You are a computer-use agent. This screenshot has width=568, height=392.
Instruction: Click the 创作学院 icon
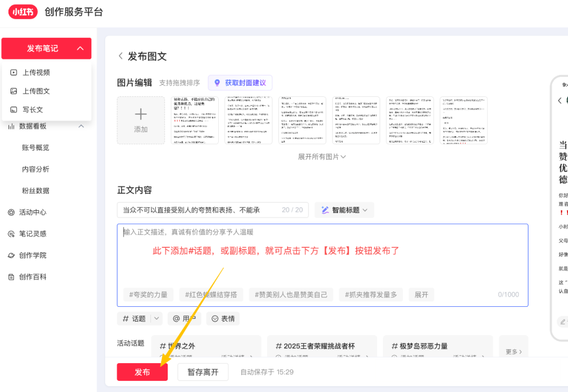point(11,255)
